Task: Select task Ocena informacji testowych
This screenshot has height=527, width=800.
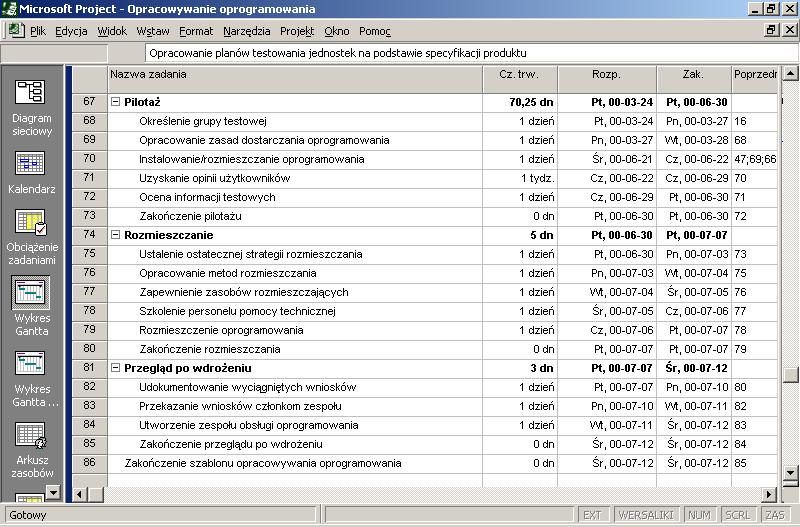Action: [207, 197]
